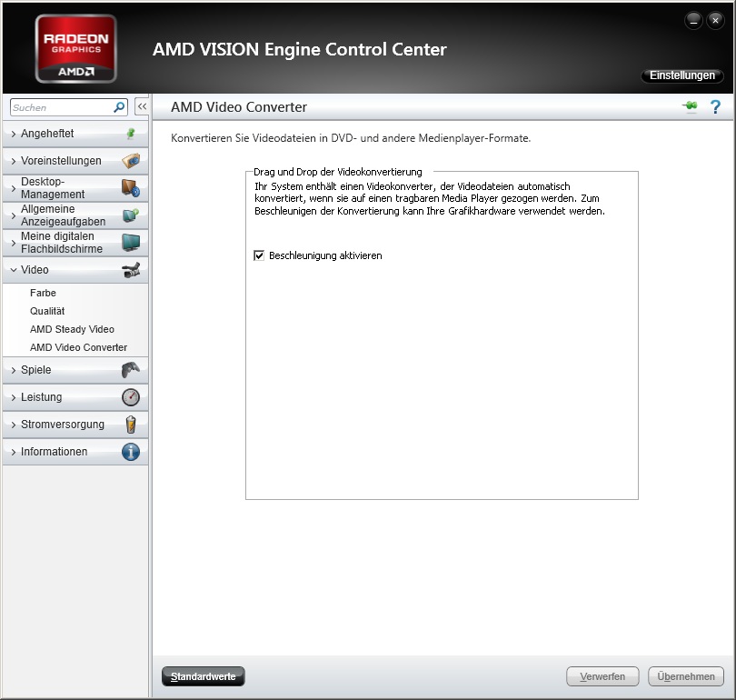Minimize the Control Center window
This screenshot has height=700, width=736.
(694, 21)
